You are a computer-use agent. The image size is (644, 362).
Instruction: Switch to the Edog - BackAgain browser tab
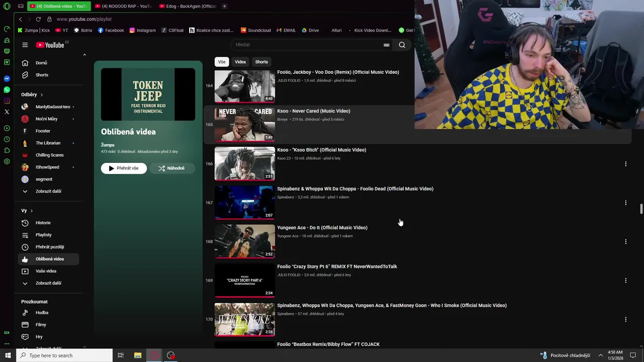tap(187, 6)
